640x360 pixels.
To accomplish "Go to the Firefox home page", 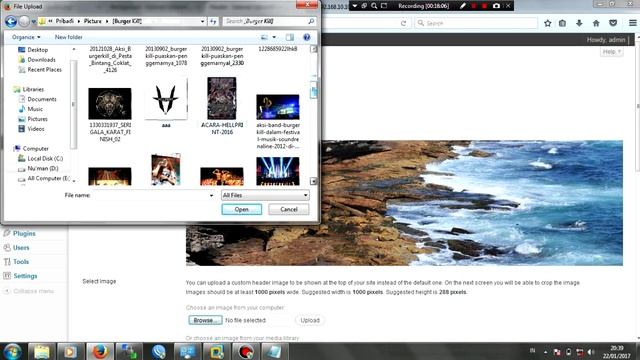I will (596, 23).
